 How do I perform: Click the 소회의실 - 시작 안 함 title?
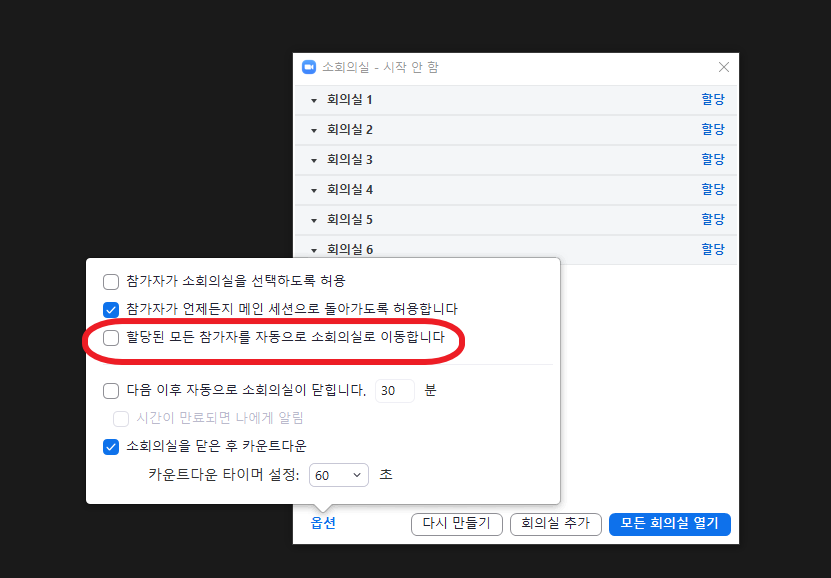point(381,67)
